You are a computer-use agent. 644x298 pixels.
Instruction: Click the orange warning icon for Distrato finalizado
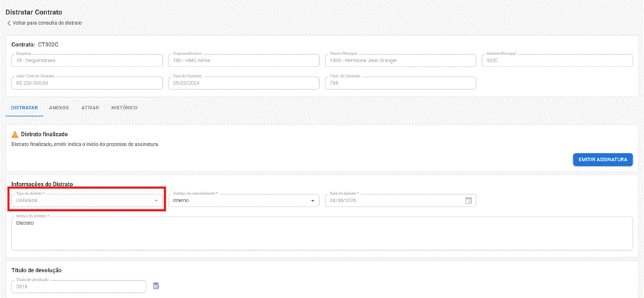15,134
